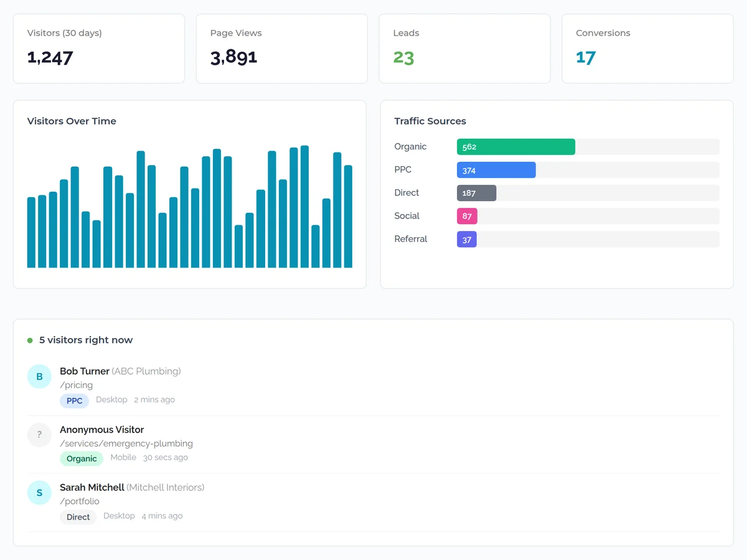Click 'Traffic Sources' heading
This screenshot has width=747, height=560.
[430, 121]
